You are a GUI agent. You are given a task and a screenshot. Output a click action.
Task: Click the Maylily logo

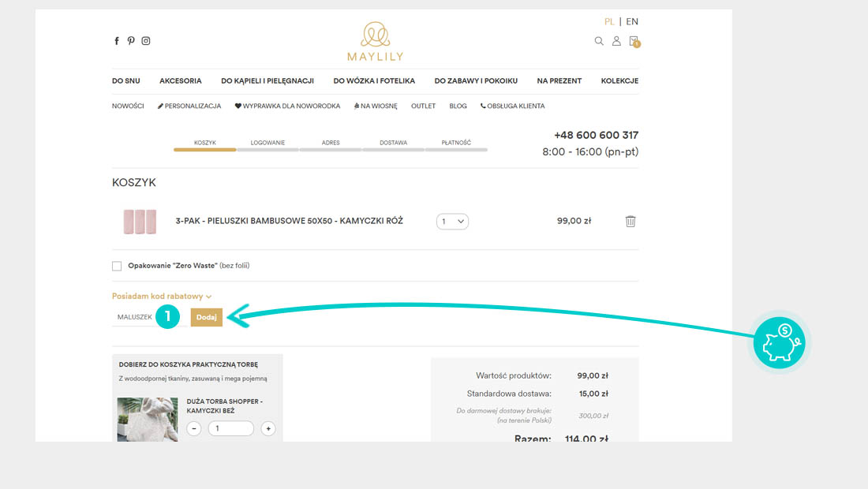(375, 41)
